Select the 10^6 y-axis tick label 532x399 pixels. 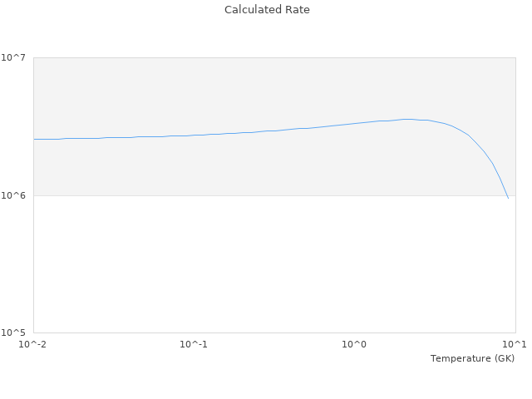click(13, 195)
